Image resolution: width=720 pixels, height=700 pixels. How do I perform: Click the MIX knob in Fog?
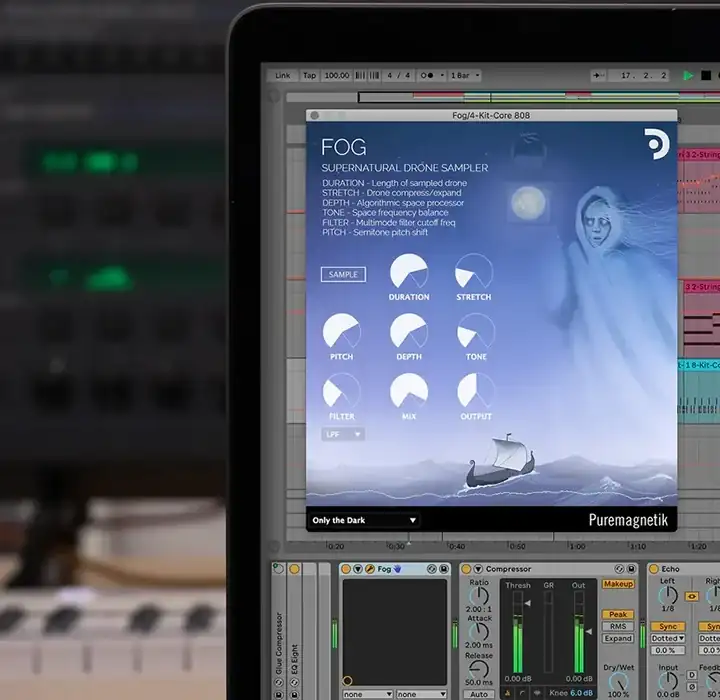409,391
